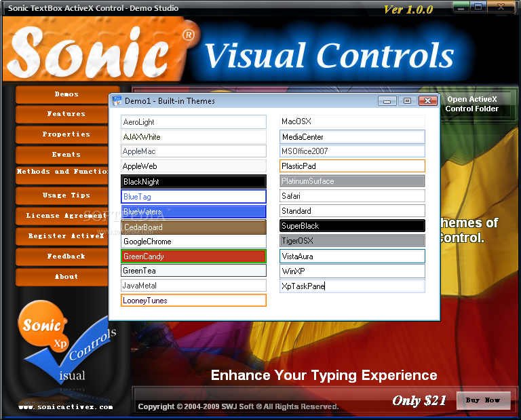Click the XpTaskPane themed textbox

click(x=352, y=286)
